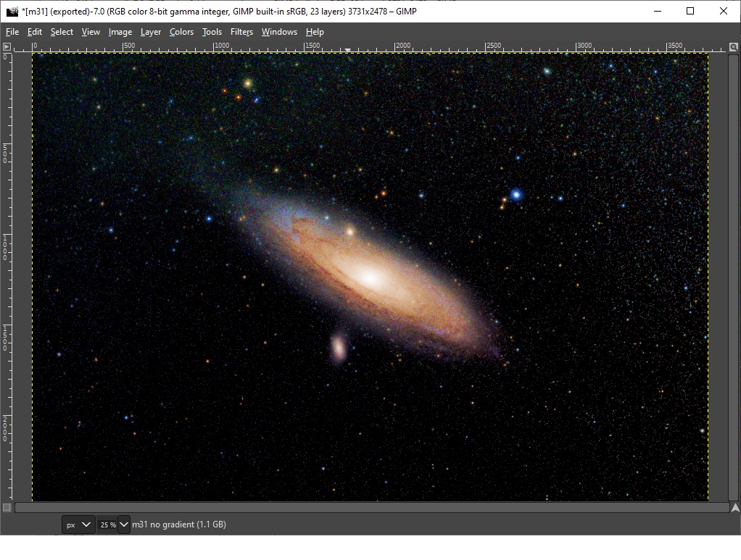This screenshot has height=560, width=741.
Task: Click the navigation preview icon at bottom right
Action: pos(735,508)
